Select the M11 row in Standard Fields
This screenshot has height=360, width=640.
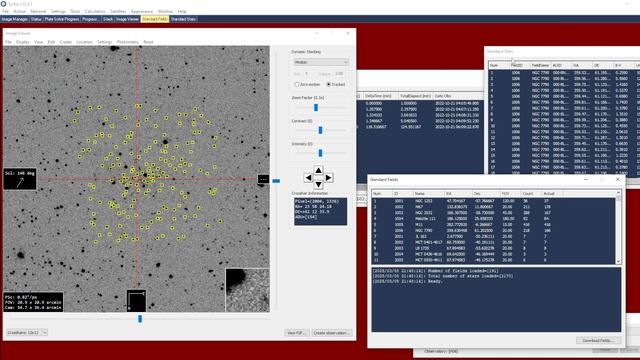pos(494,224)
